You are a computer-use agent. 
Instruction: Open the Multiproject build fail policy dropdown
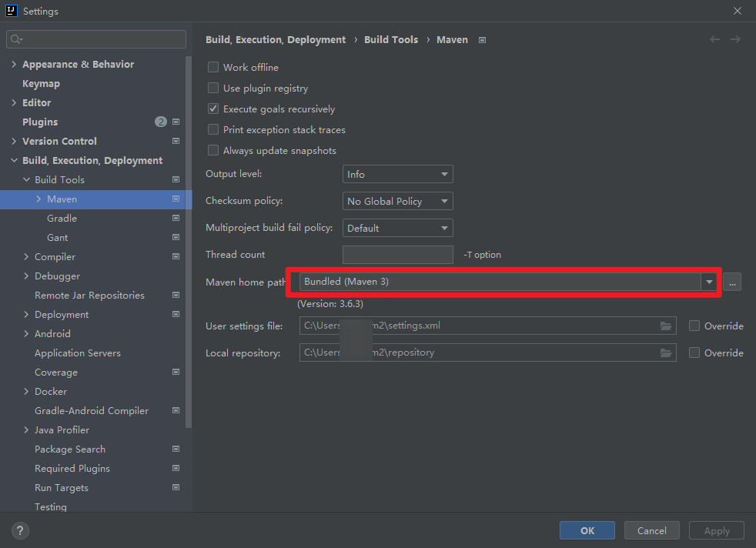[x=398, y=228]
